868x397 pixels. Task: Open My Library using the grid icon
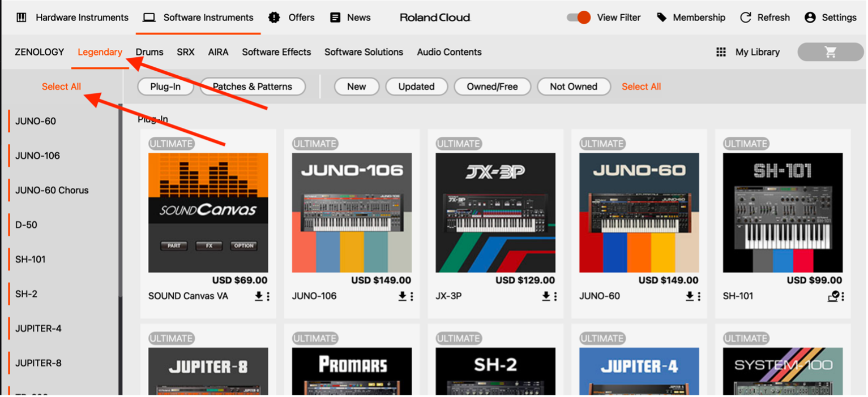pyautogui.click(x=721, y=51)
